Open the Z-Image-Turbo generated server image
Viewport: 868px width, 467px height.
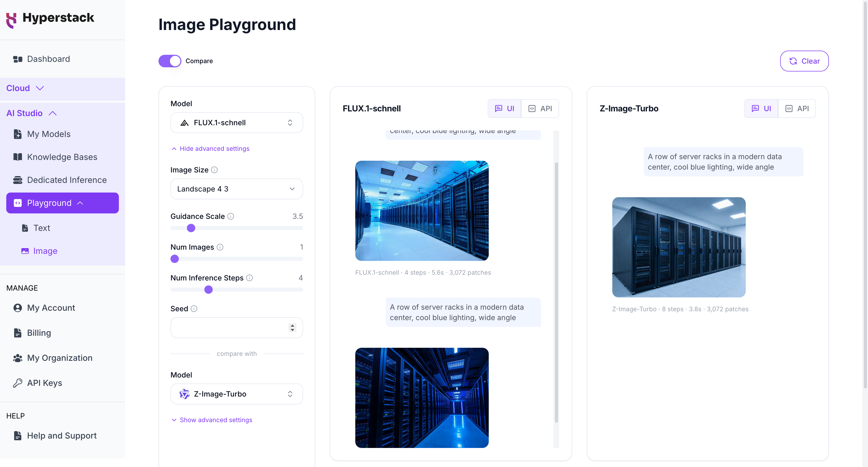[x=679, y=247]
